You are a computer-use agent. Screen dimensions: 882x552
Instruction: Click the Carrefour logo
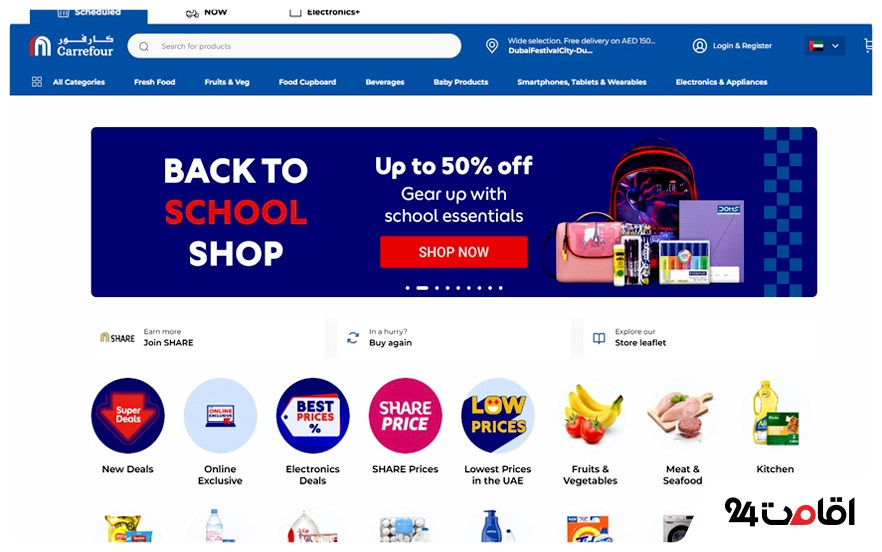71,46
